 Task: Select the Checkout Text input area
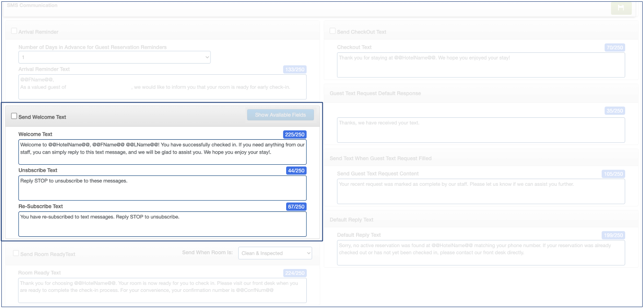click(x=481, y=65)
